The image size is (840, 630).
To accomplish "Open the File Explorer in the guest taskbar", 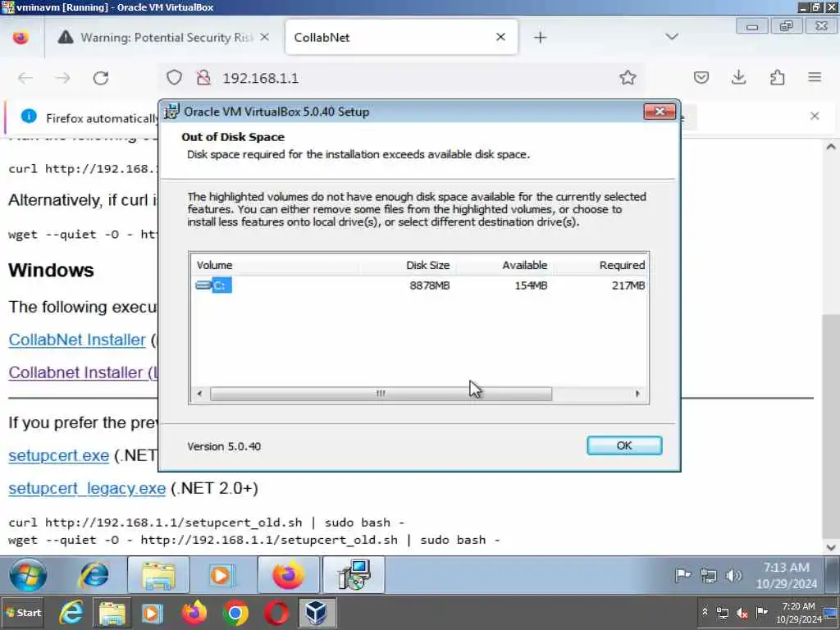I will pos(158,575).
